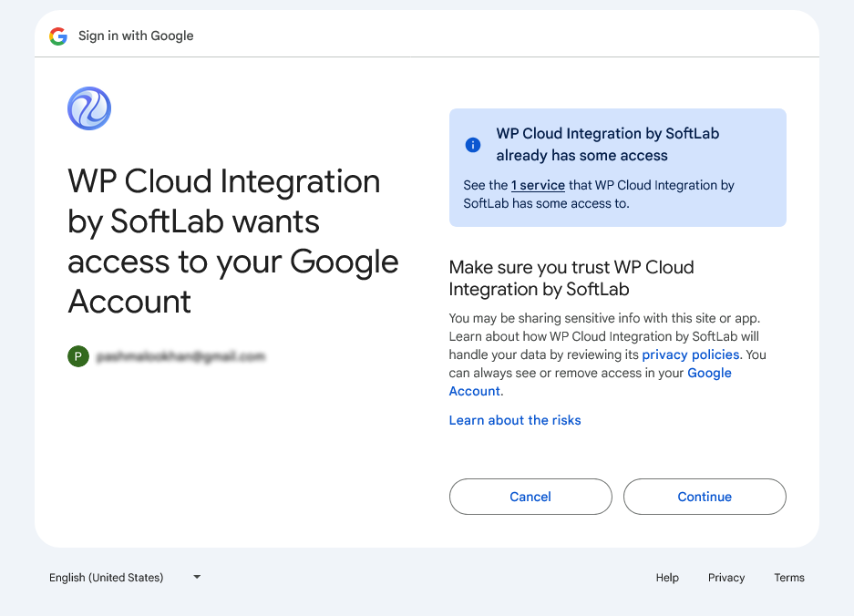This screenshot has width=854, height=616.
Task: Click 'already has some access' notice title
Action: [x=607, y=144]
